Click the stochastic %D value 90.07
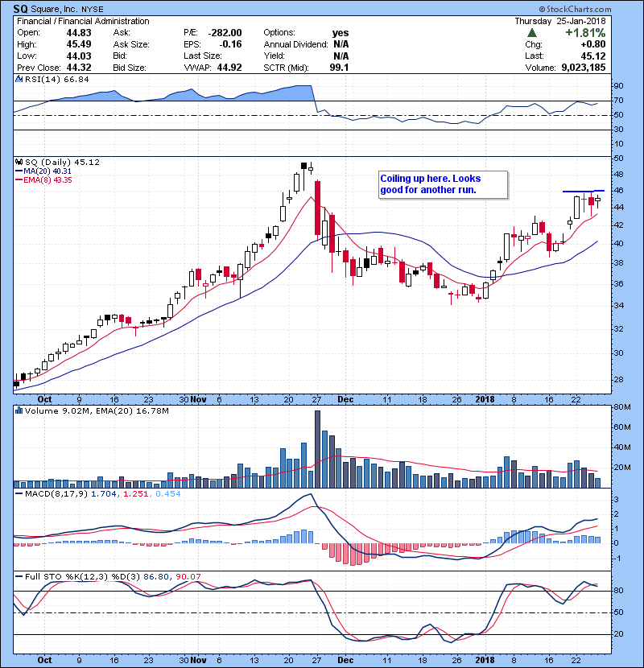This screenshot has width=644, height=668. pyautogui.click(x=188, y=576)
